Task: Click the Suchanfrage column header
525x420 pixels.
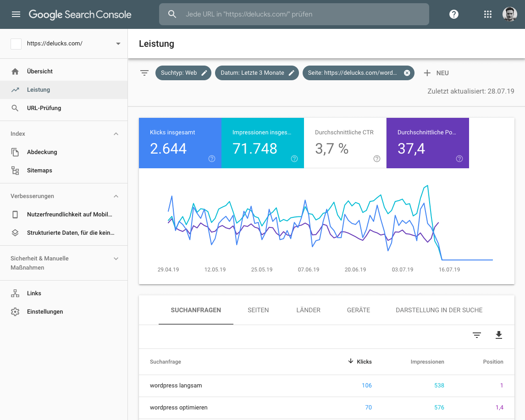Action: coord(166,362)
